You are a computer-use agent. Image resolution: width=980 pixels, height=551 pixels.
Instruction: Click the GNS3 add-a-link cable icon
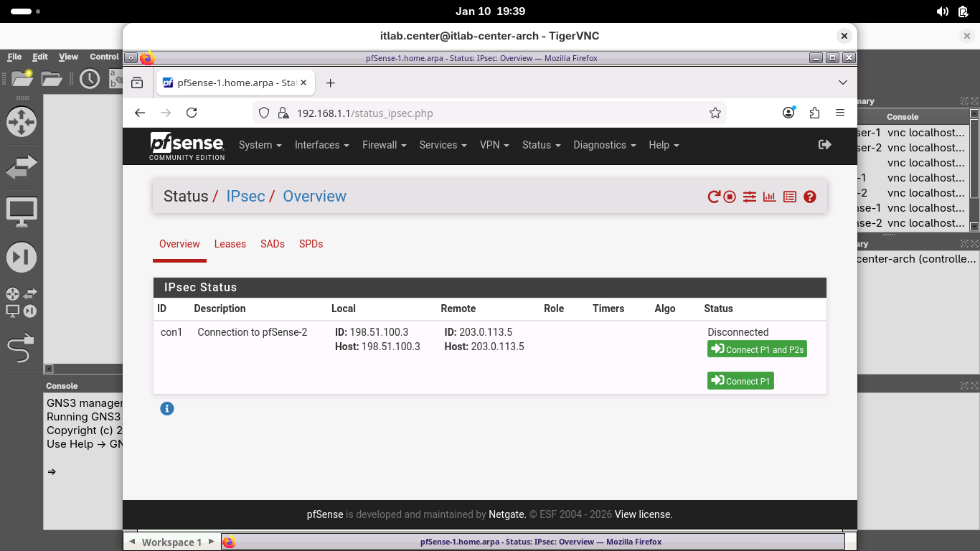[21, 349]
